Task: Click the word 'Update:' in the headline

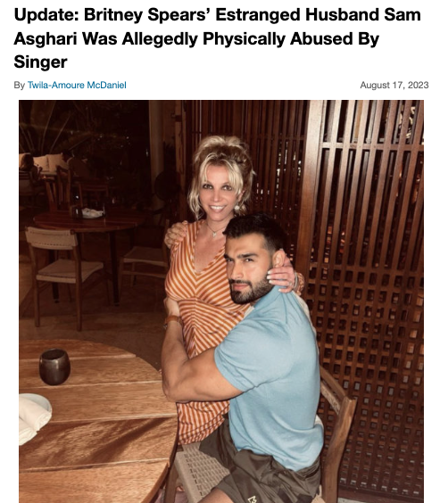Action: (46, 15)
